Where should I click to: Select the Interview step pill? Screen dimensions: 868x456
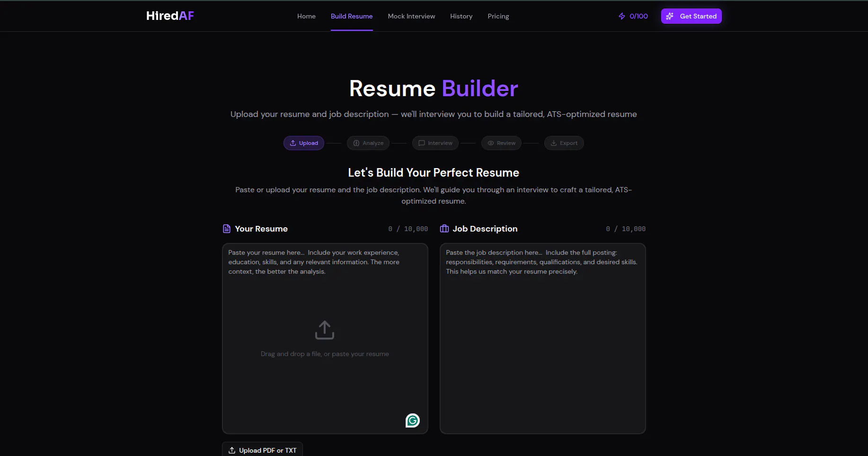tap(435, 143)
